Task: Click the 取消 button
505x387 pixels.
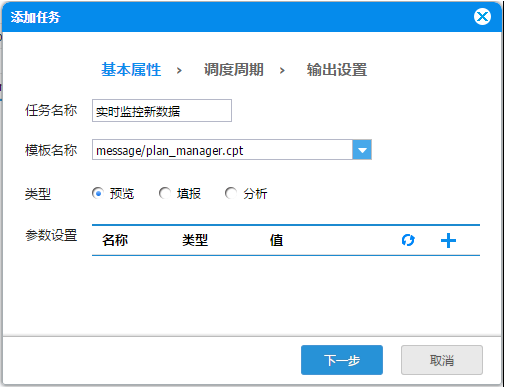Action: tap(442, 360)
